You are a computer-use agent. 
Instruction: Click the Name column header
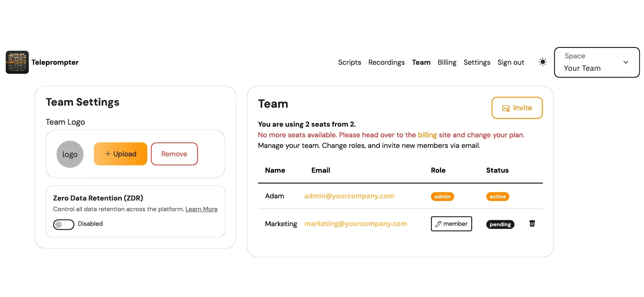(x=275, y=170)
